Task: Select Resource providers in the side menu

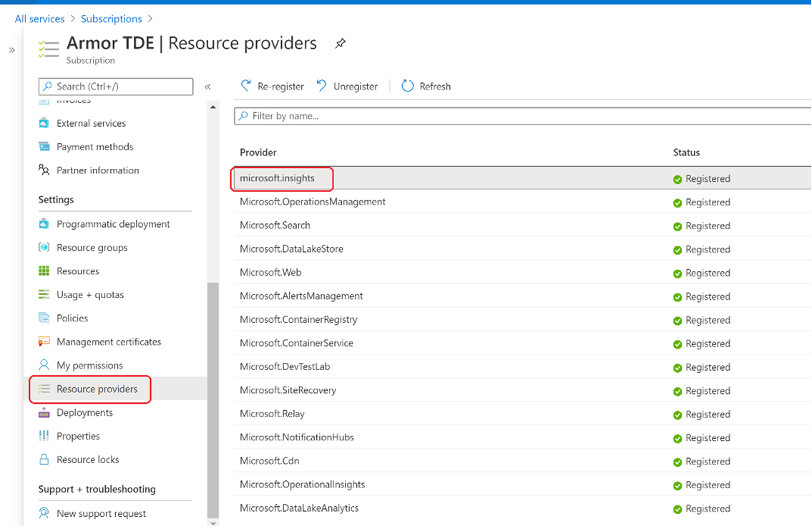Action: point(97,389)
